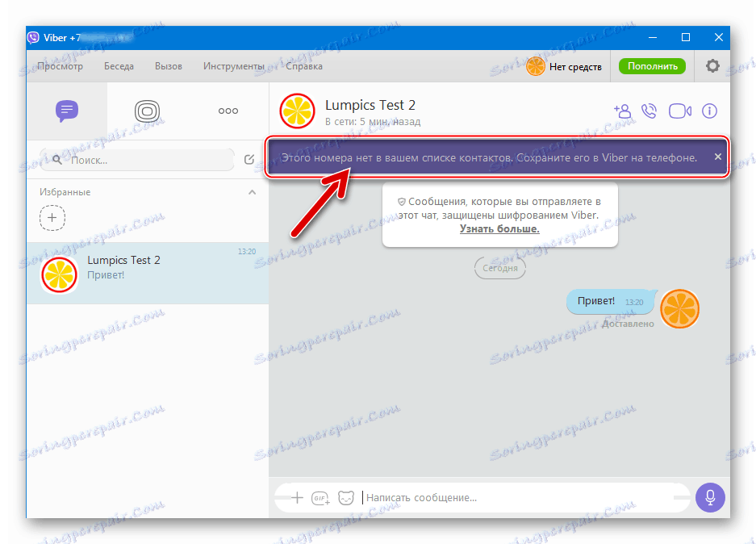756x544 pixels.
Task: Open the GIF picker in the message bar
Action: coord(320,498)
